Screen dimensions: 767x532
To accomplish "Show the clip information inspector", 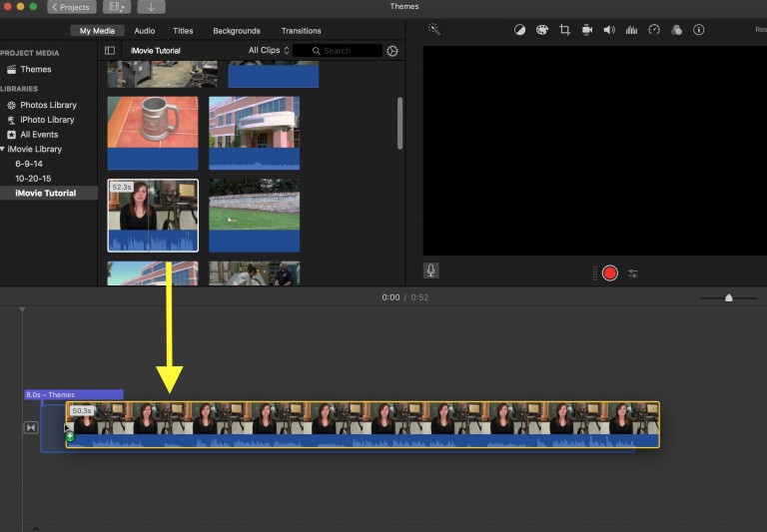I will (x=699, y=30).
